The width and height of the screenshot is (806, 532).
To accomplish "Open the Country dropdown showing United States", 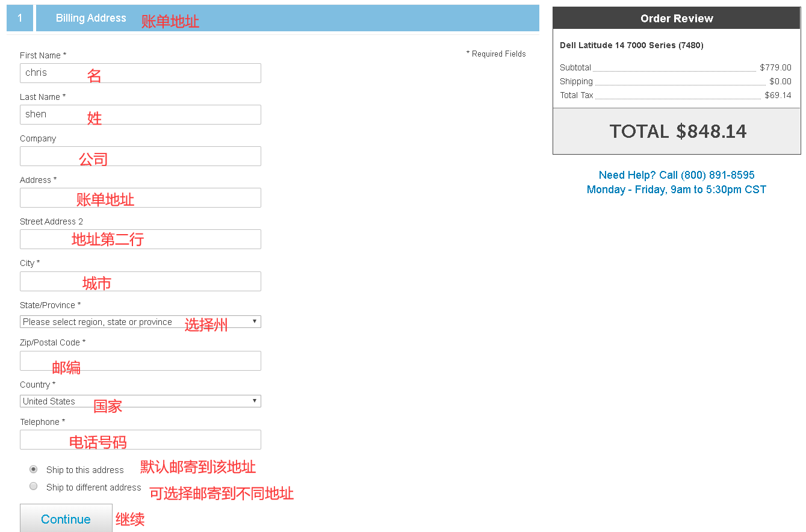I will click(140, 401).
